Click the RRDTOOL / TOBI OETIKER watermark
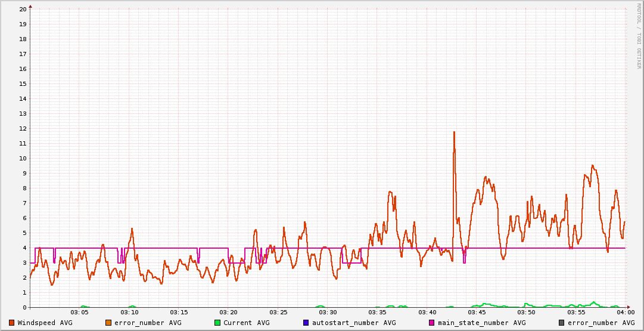This screenshot has width=644, height=331. coord(639,36)
